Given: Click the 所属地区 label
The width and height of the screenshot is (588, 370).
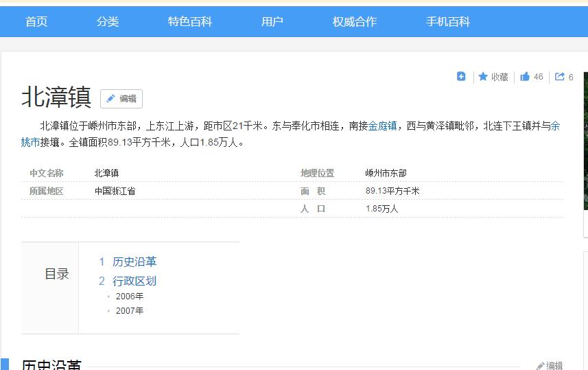Looking at the screenshot, I should pyautogui.click(x=47, y=191).
